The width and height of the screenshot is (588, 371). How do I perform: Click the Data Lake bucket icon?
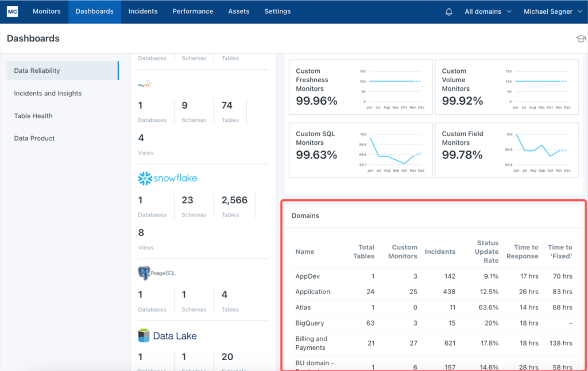[144, 336]
